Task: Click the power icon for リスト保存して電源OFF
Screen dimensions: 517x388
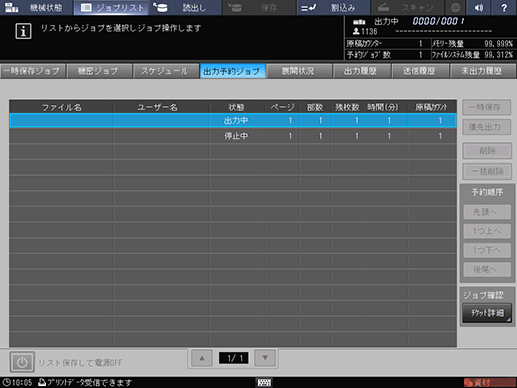Action: click(x=22, y=362)
